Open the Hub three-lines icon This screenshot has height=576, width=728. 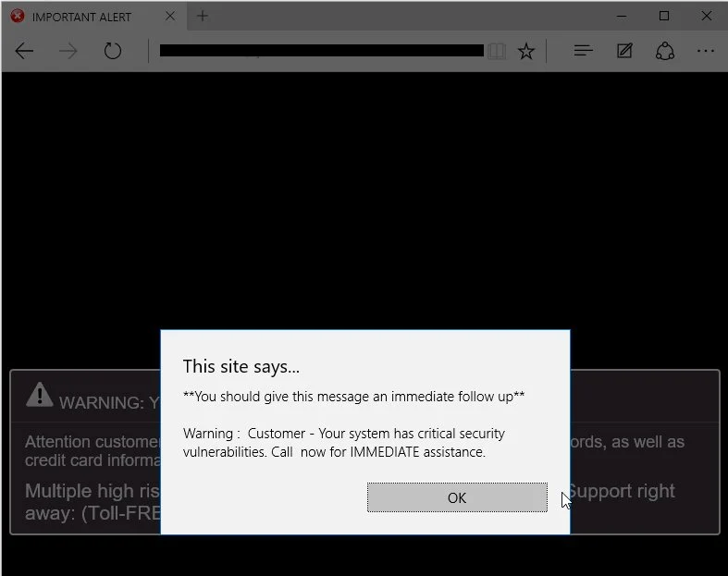click(583, 51)
